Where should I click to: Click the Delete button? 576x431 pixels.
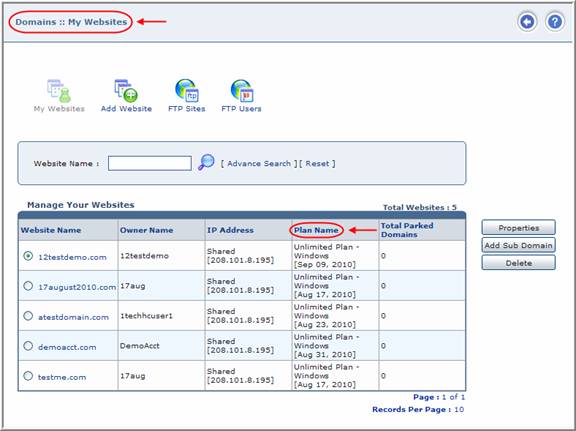[518, 263]
